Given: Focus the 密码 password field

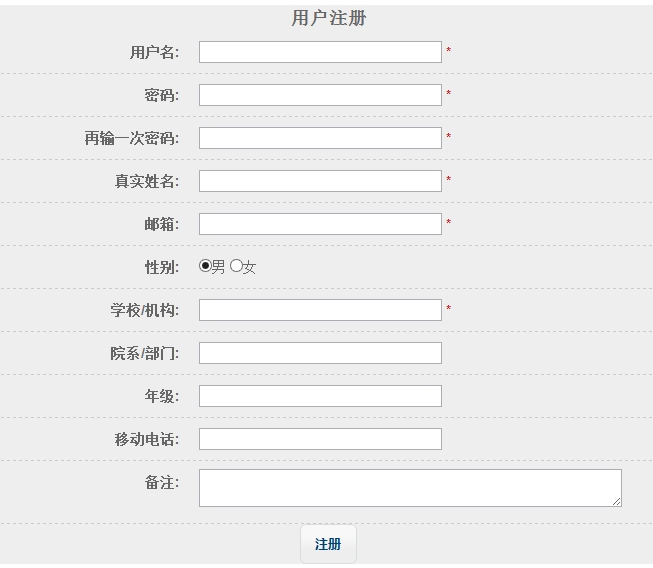Looking at the screenshot, I should 320,95.
